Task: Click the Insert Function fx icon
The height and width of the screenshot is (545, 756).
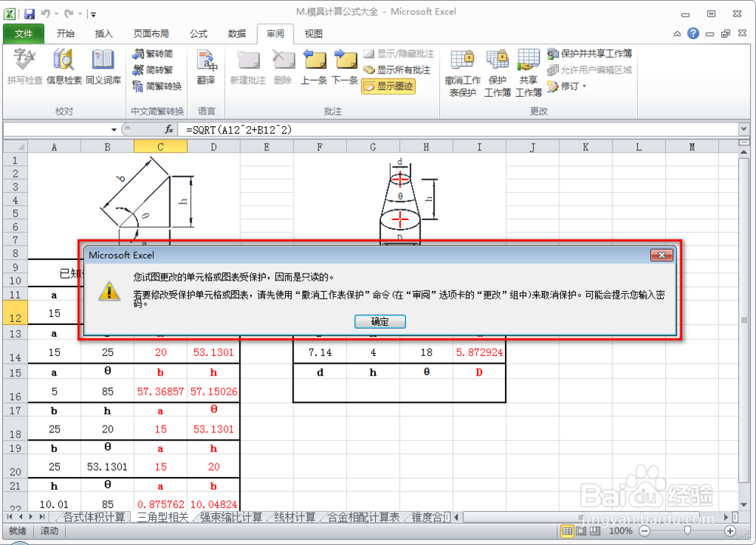Action: pos(169,129)
